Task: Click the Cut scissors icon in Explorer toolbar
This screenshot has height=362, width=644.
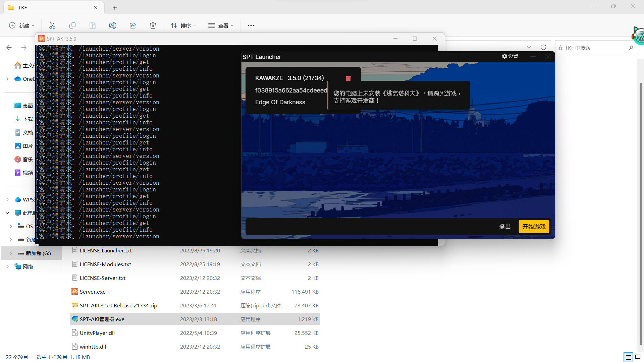Action: point(52,25)
